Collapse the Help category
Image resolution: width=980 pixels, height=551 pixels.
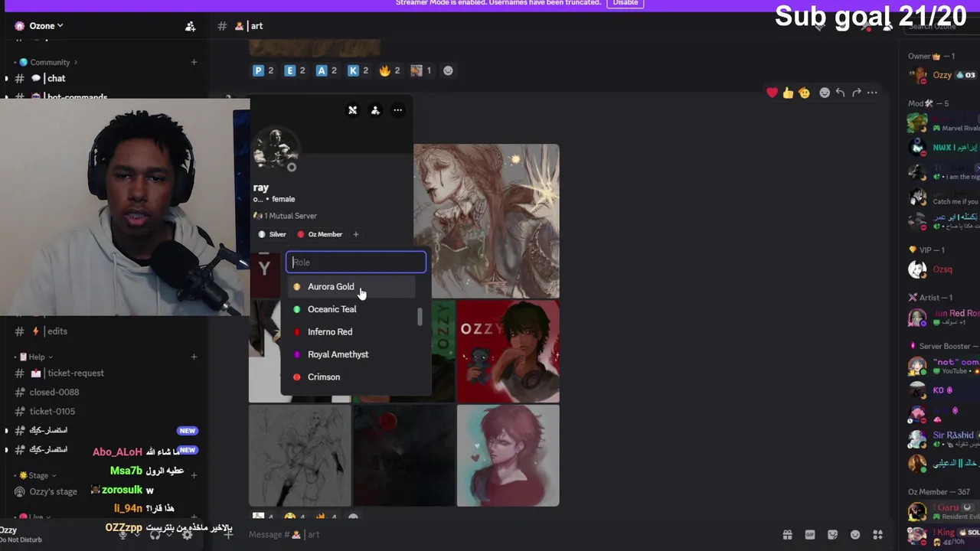pos(35,357)
